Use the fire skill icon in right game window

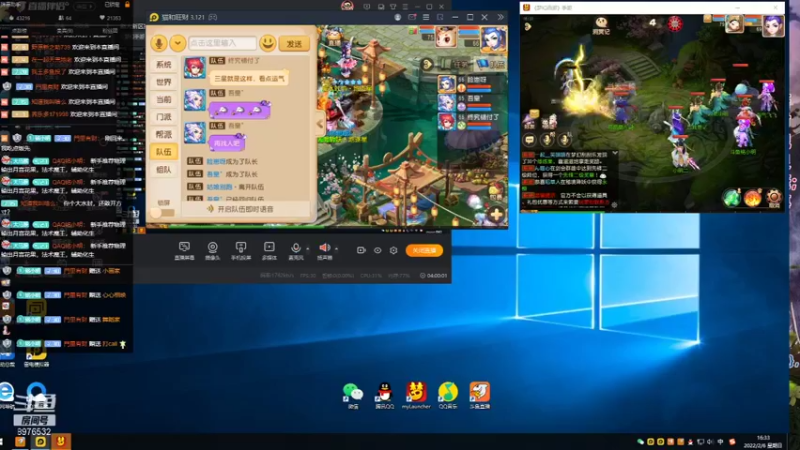[x=753, y=197]
